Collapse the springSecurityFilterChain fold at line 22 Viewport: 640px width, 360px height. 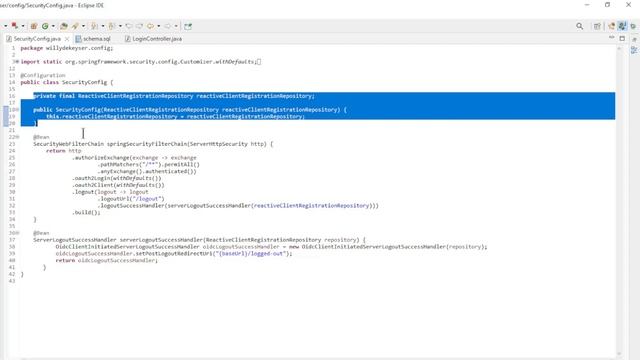pyautogui.click(x=17, y=137)
